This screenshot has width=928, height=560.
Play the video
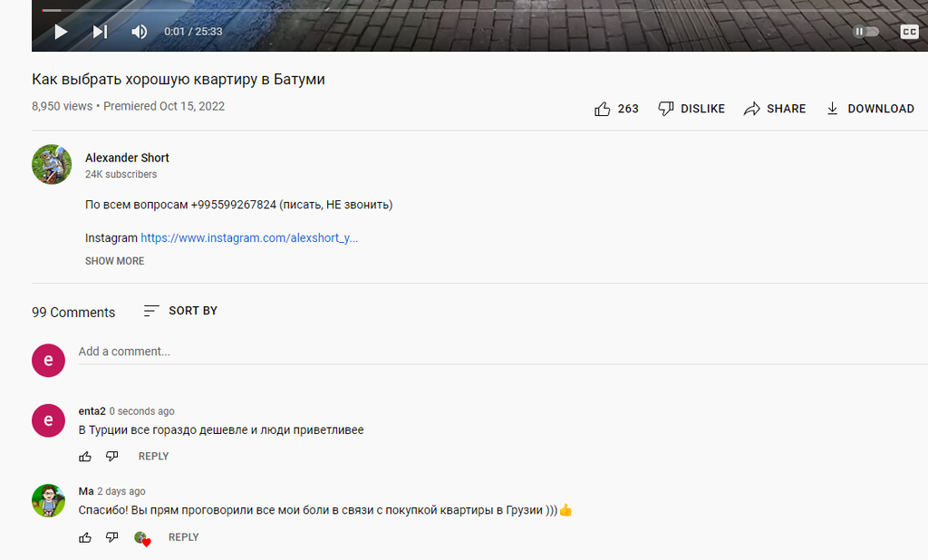(x=61, y=32)
